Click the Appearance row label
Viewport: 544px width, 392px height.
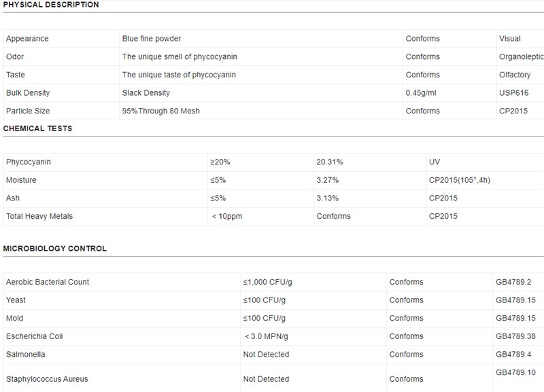(x=27, y=39)
